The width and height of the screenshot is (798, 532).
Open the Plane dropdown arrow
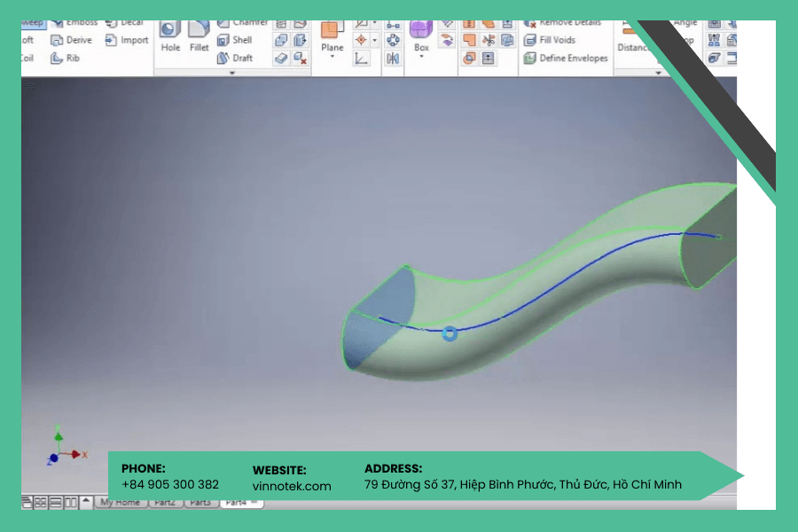[x=332, y=57]
